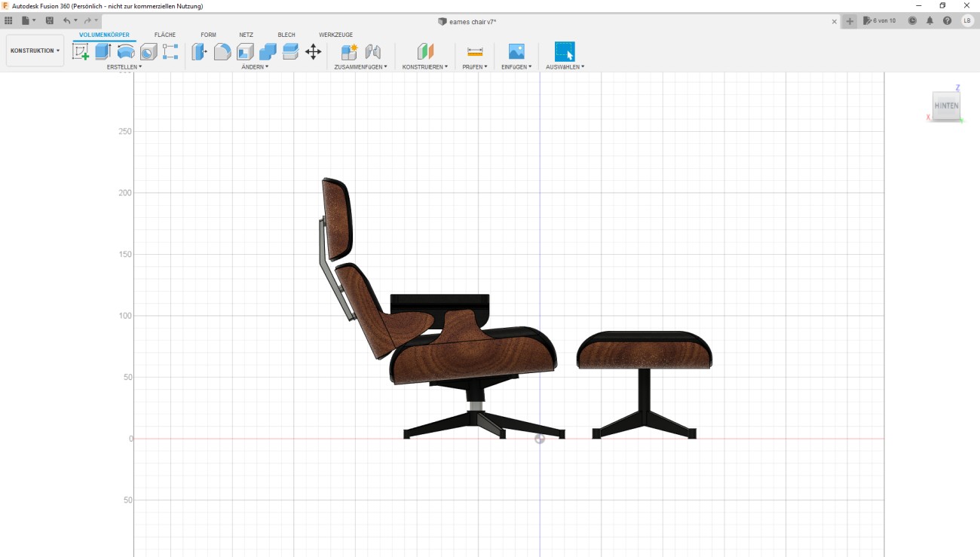Switch to the FORM tab

[x=208, y=35]
